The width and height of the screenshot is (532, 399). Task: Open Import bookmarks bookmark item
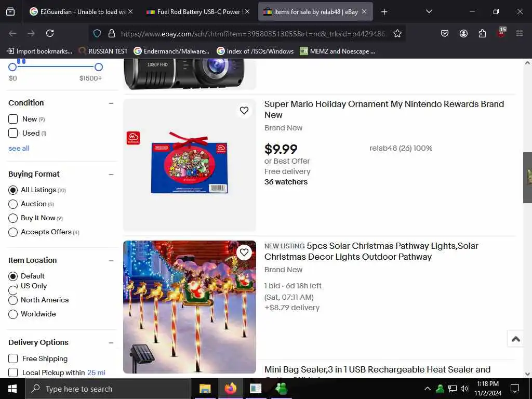click(39, 51)
